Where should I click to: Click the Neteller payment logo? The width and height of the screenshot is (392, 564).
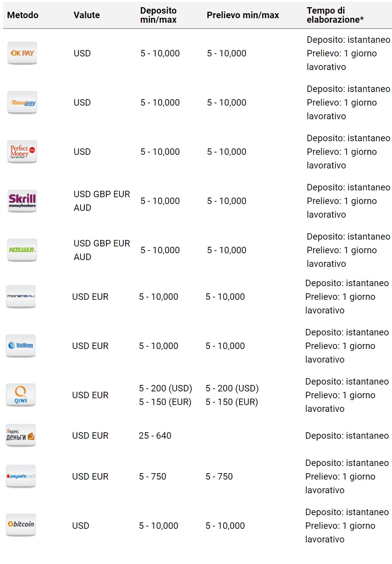coord(22,250)
